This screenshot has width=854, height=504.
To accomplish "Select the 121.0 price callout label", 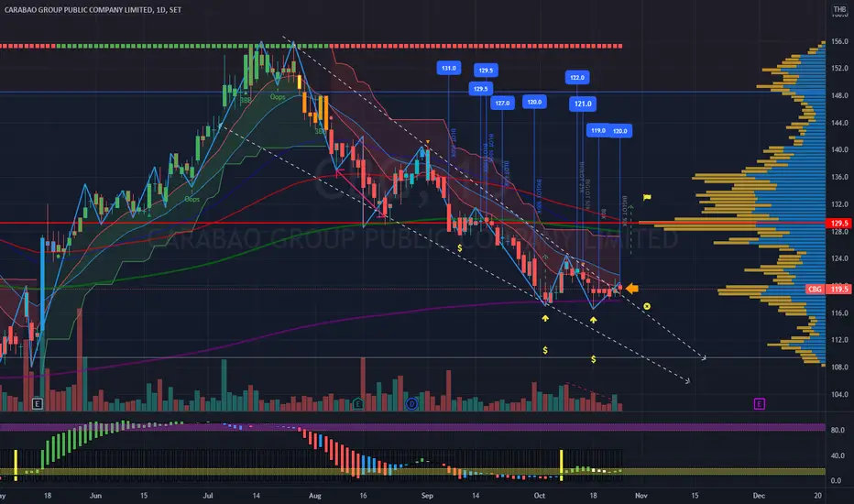I will click(583, 104).
